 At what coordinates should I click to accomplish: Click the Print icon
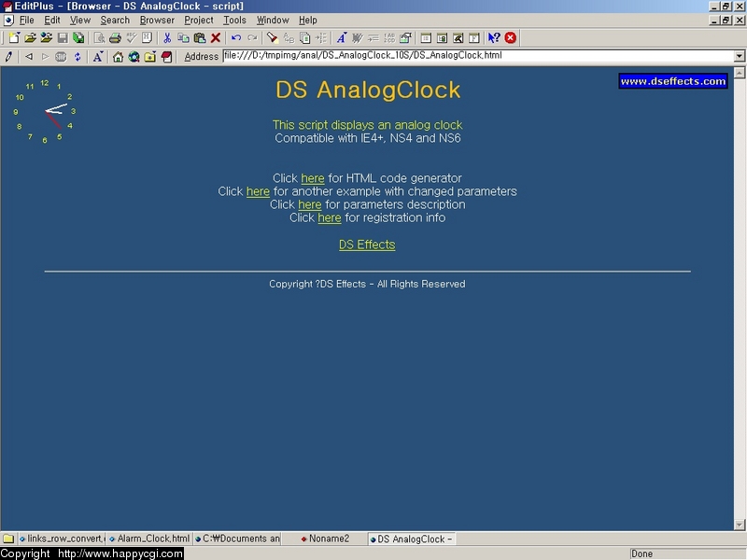coord(115,38)
